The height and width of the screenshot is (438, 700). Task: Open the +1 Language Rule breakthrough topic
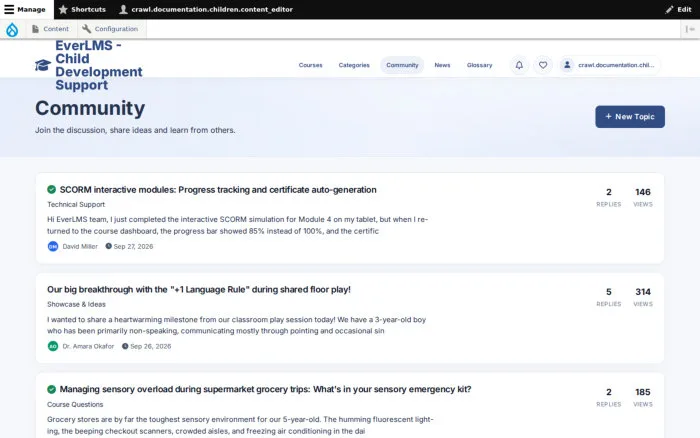[199, 290]
